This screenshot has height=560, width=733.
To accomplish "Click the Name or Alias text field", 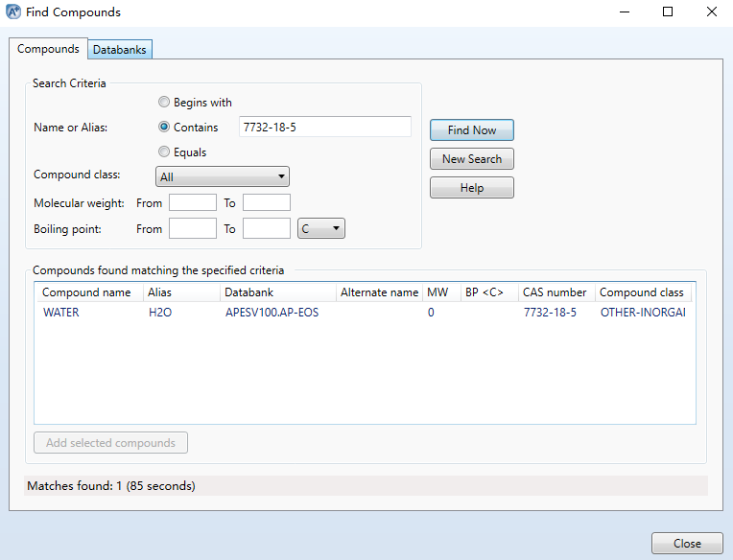I will pos(325,127).
